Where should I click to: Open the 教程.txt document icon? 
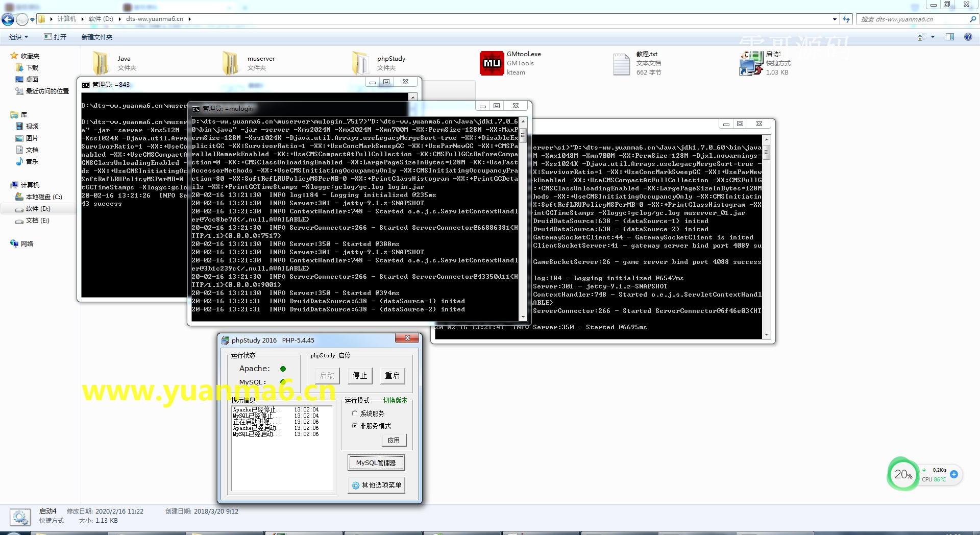[621, 64]
